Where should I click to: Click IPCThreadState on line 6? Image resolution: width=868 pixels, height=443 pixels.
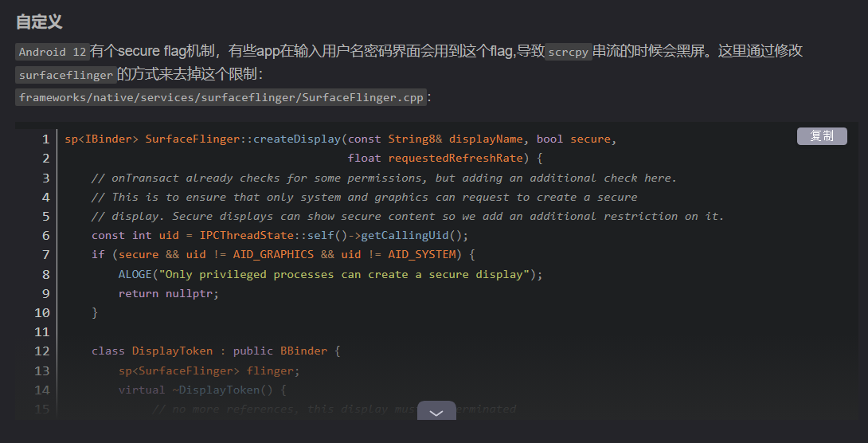click(x=246, y=235)
